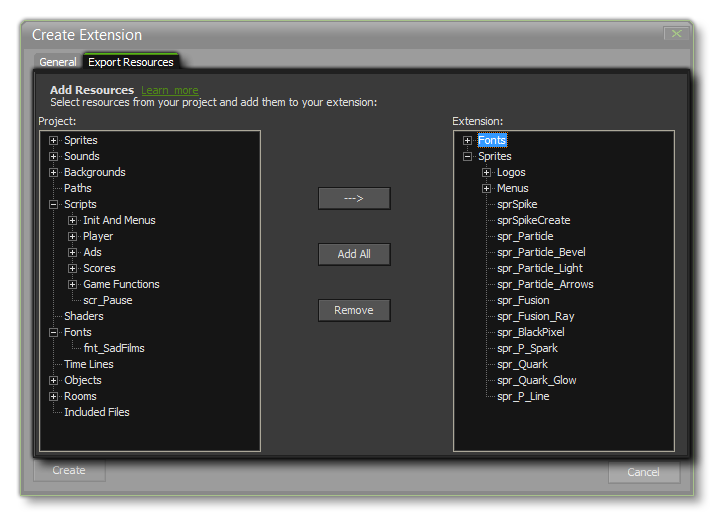Screen dimensions: 714x516
Task: Collapse the Scripts folder in Project tree
Action: pyautogui.click(x=54, y=205)
